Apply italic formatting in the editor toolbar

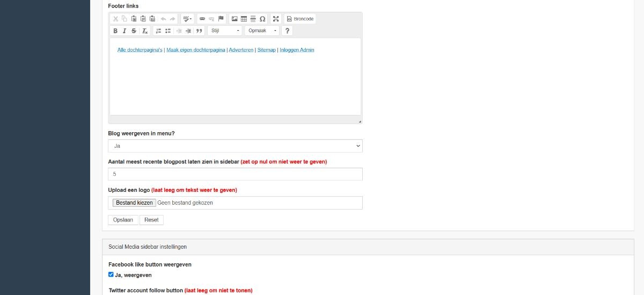125,31
